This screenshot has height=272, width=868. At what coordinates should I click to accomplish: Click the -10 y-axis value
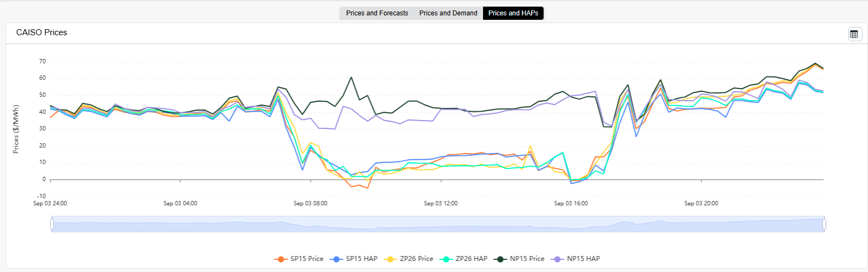coord(41,196)
